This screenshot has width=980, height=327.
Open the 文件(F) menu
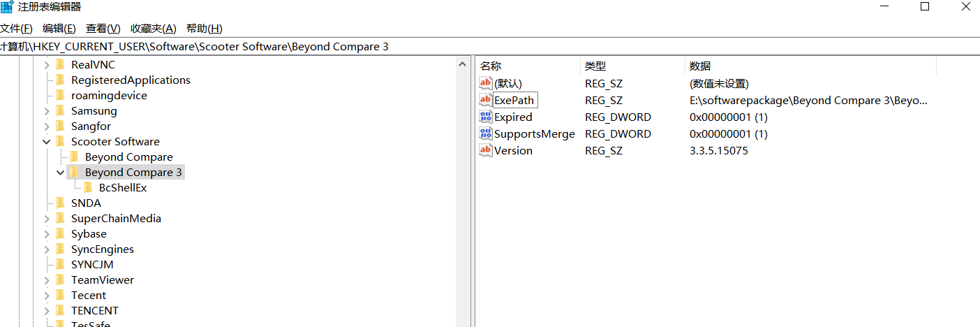(x=16, y=29)
